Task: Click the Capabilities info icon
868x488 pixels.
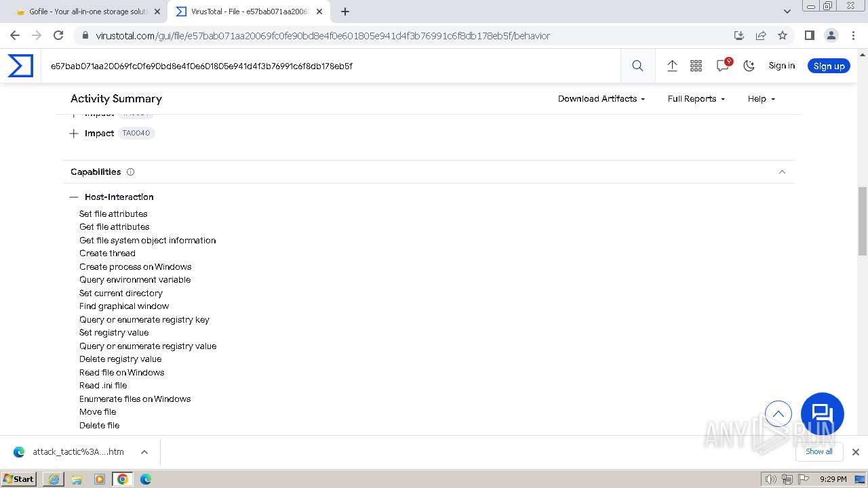Action: click(x=130, y=172)
